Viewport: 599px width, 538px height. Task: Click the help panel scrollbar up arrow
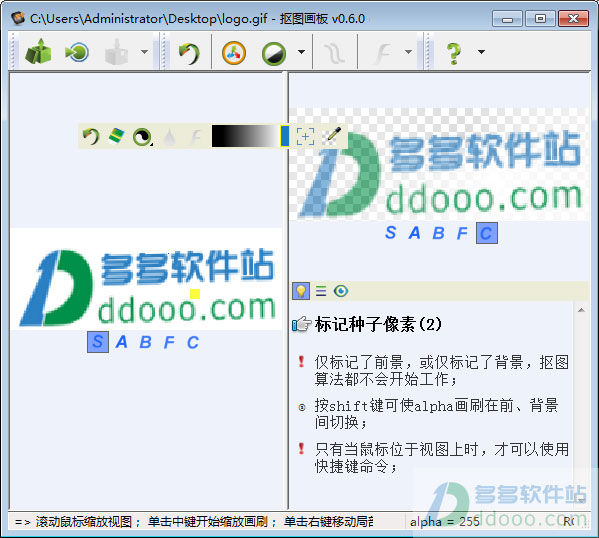(581, 310)
